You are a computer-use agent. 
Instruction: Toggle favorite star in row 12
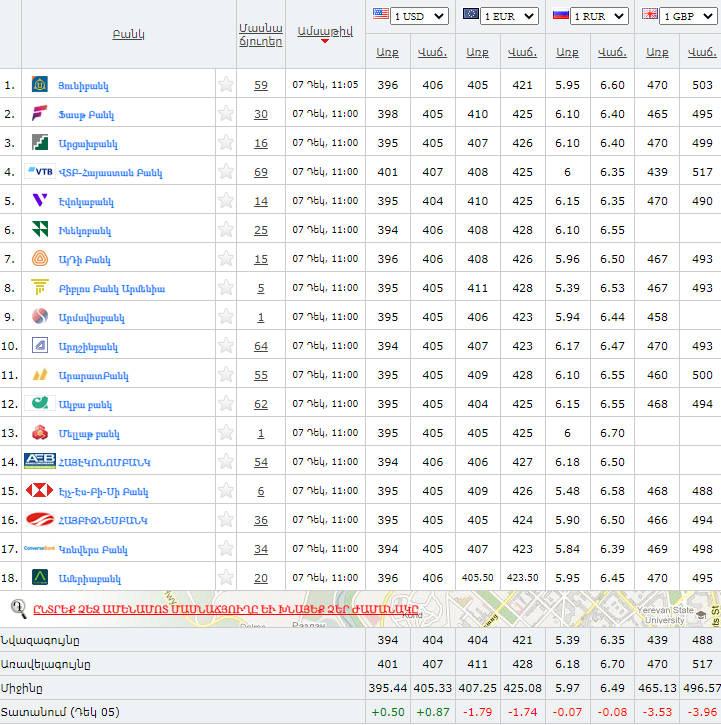[x=226, y=403]
